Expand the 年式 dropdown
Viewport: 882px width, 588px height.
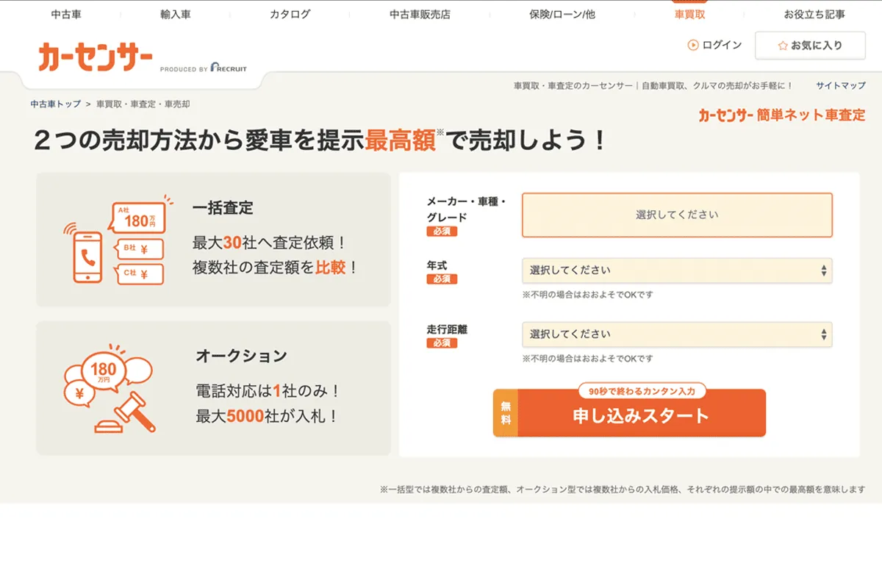pyautogui.click(x=677, y=270)
